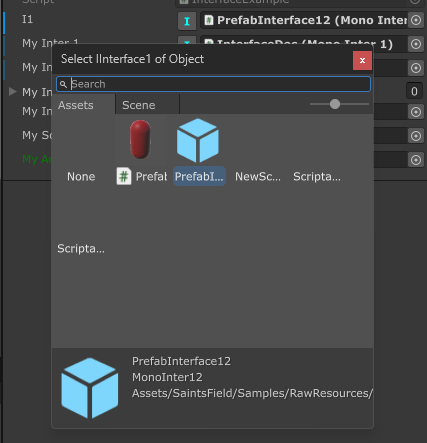This screenshot has height=443, width=427.
Task: Click the red capsule prefab thumbnail
Action: tap(140, 140)
